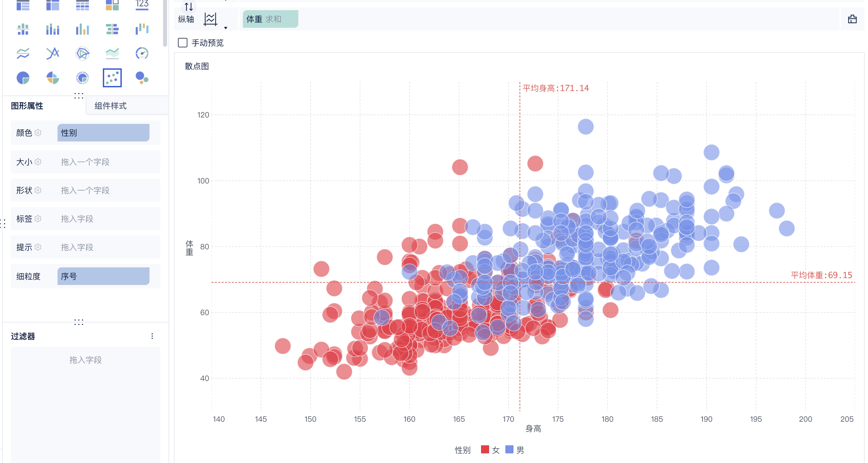The width and height of the screenshot is (868, 463).
Task: Click the 序号 field in 细粒度
Action: pyautogui.click(x=103, y=276)
